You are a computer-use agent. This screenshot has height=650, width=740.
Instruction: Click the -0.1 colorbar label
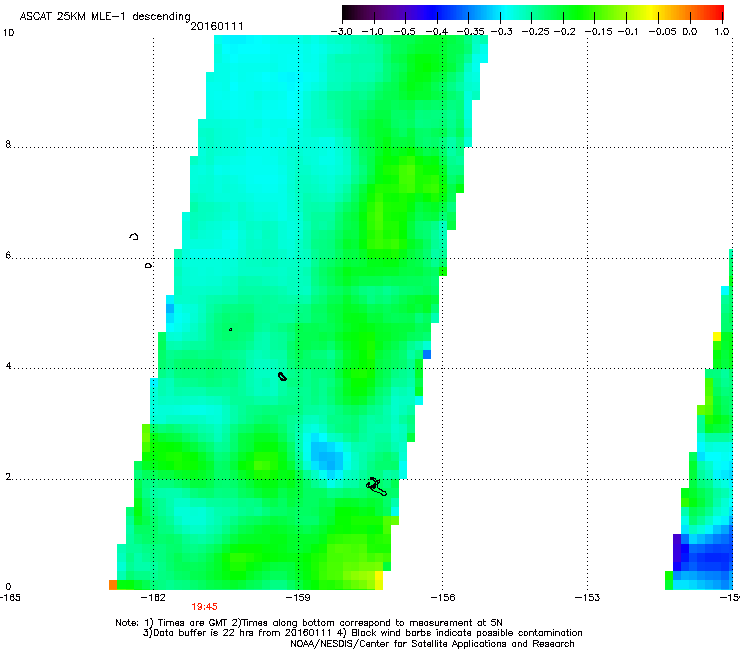628,32
